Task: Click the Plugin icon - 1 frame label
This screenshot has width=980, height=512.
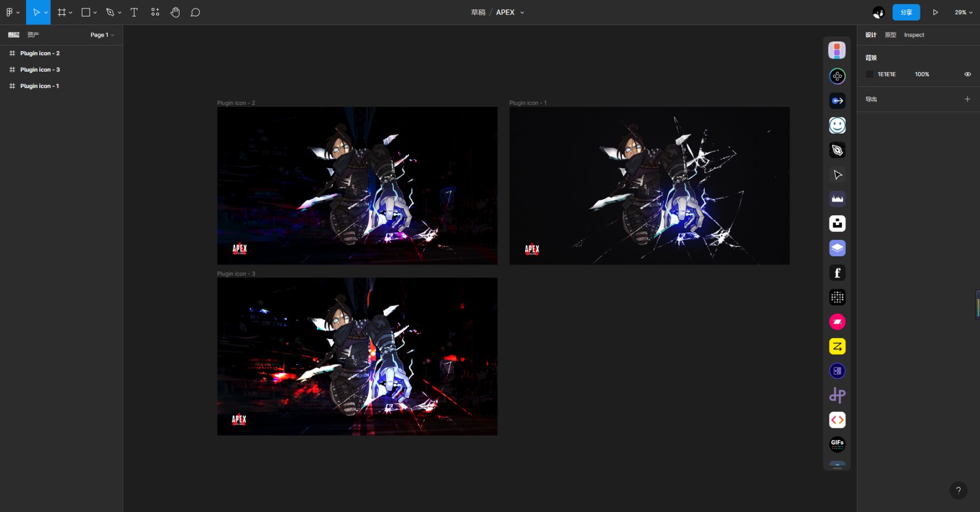Action: (528, 103)
